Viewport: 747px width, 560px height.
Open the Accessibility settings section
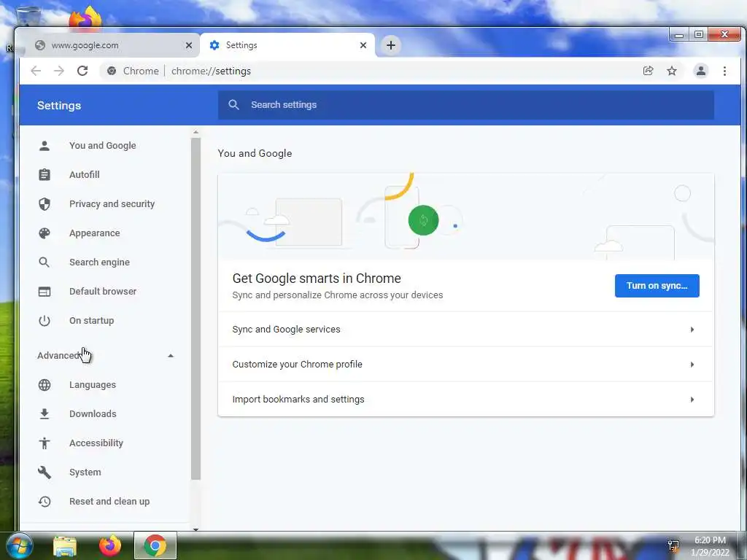(x=96, y=443)
